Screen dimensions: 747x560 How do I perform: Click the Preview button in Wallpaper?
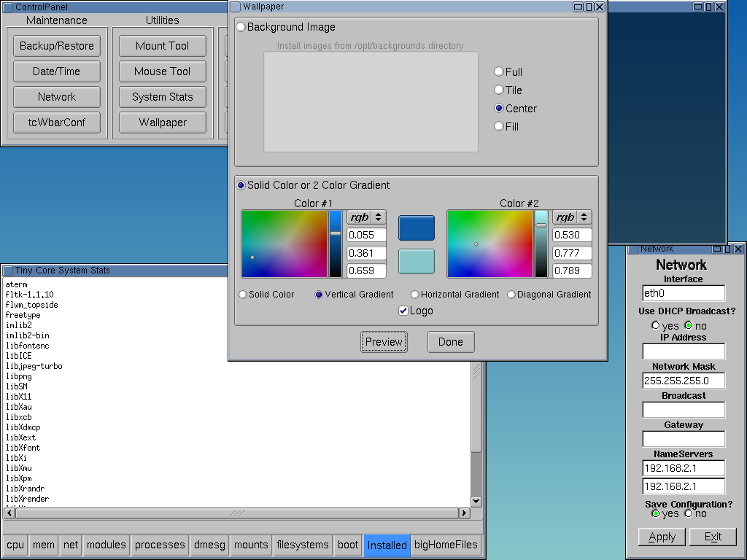[x=384, y=342]
